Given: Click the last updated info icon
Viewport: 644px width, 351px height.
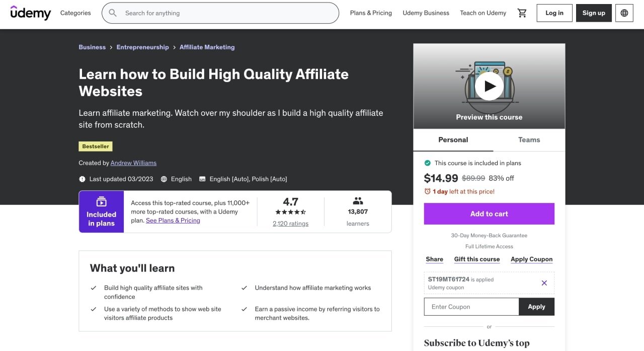Looking at the screenshot, I should 82,179.
